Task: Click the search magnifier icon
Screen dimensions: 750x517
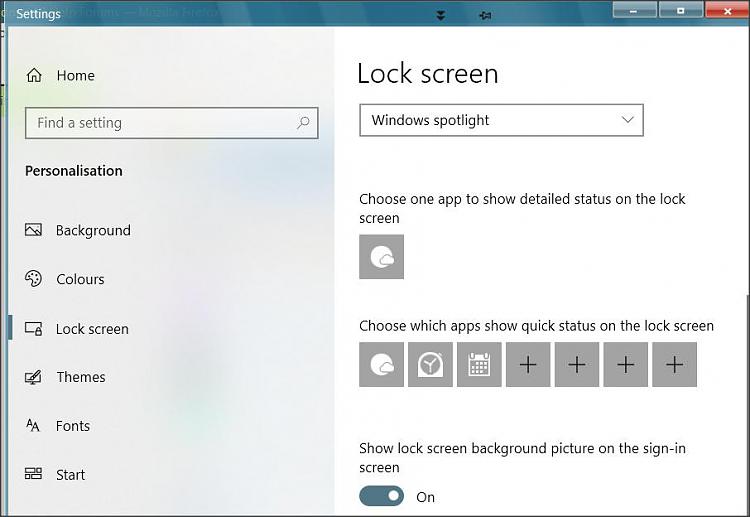Action: [x=303, y=123]
